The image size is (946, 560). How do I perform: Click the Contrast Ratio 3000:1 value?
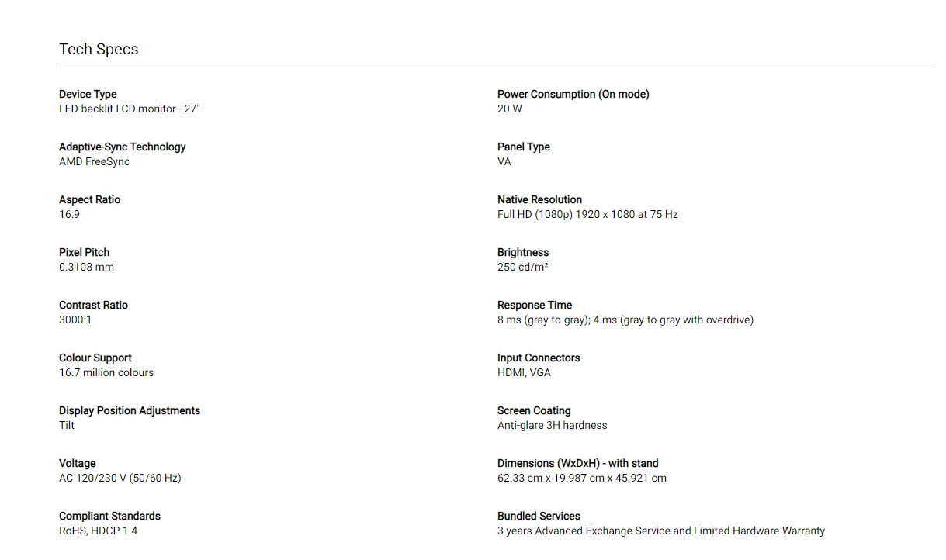[75, 320]
